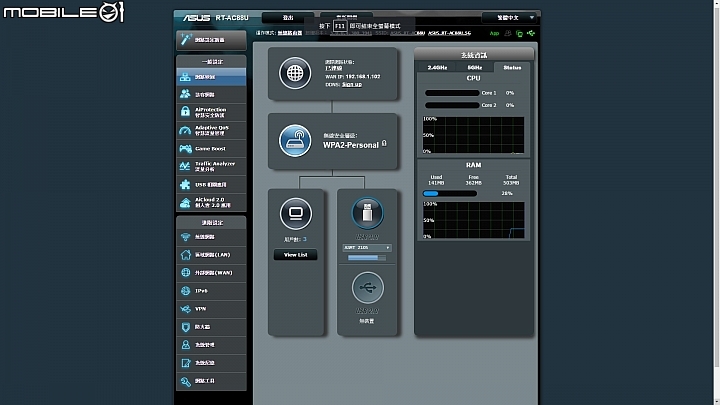Viewport: 720px width, 405px height.
Task: Open Wireless advanced settings
Action: click(x=211, y=237)
